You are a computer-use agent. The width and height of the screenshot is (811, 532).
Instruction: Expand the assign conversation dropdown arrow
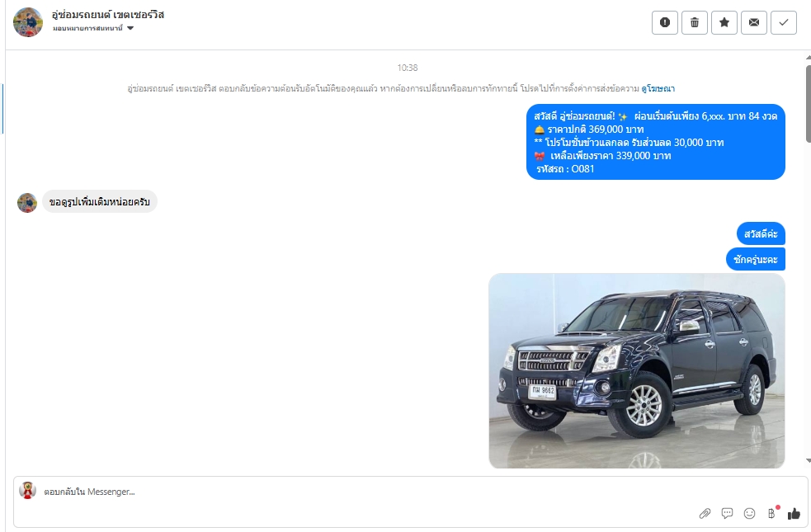[130, 28]
